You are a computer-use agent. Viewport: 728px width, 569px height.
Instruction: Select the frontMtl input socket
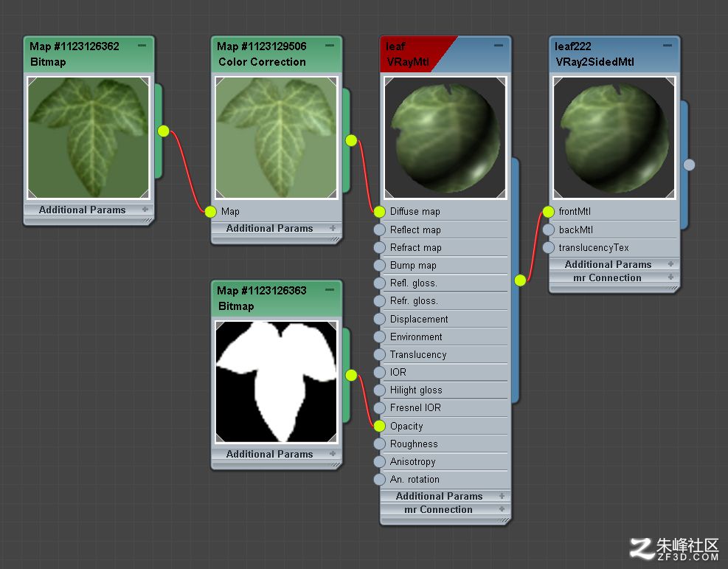pos(548,212)
